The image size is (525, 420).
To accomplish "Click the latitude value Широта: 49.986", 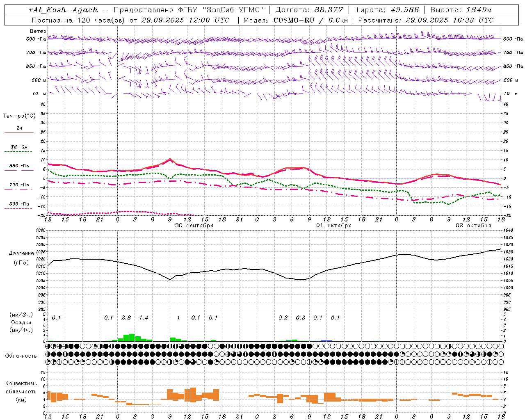I will pos(386,10).
